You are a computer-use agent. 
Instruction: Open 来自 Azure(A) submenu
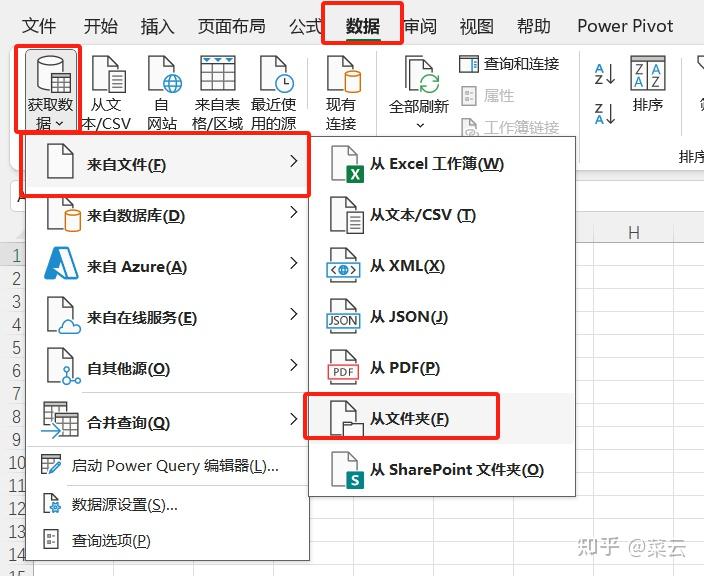point(167,266)
